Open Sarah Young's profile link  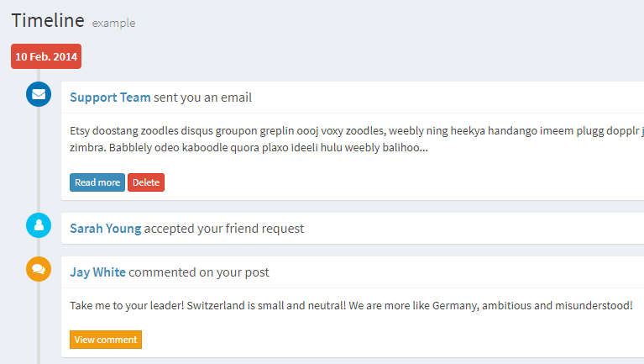tap(106, 229)
